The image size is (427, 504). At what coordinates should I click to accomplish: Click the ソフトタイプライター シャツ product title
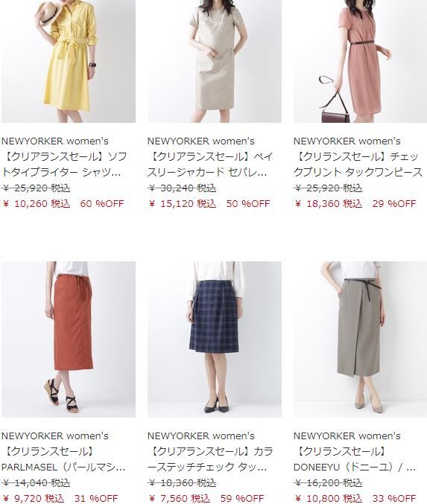tap(64, 165)
